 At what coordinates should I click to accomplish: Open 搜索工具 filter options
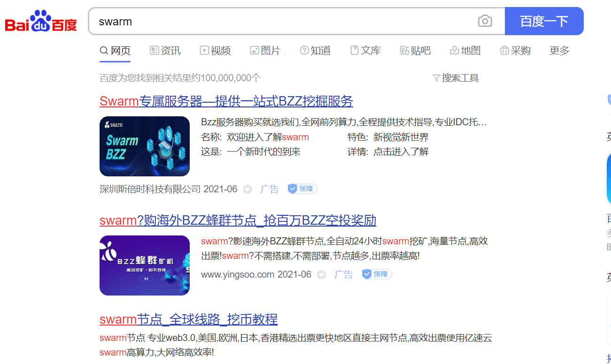(x=456, y=78)
